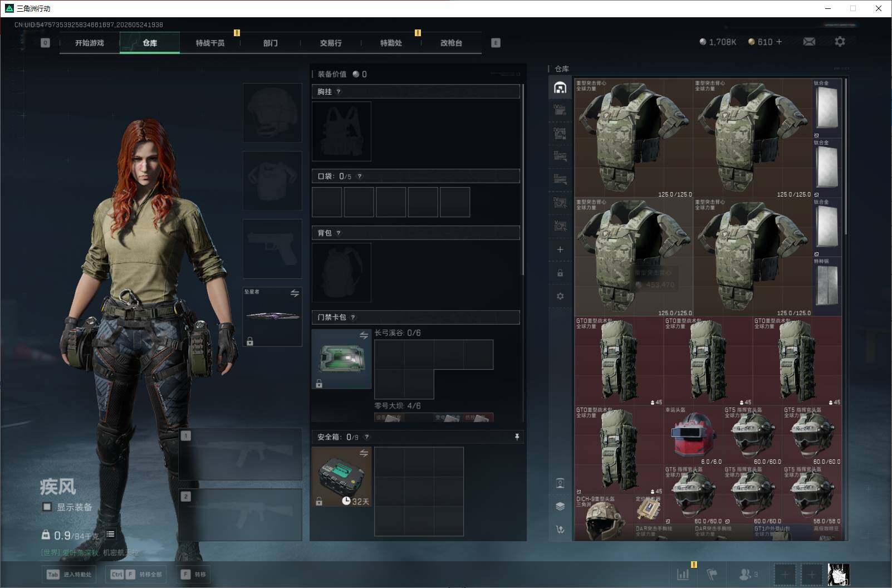Viewport: 892px width, 588px height.
Task: Click the 1,708K currency balance
Action: tap(718, 42)
